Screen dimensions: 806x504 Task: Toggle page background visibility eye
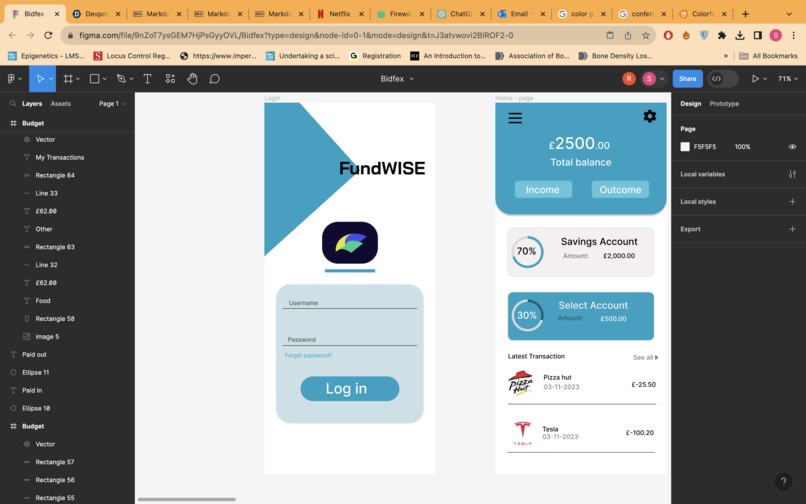click(792, 147)
